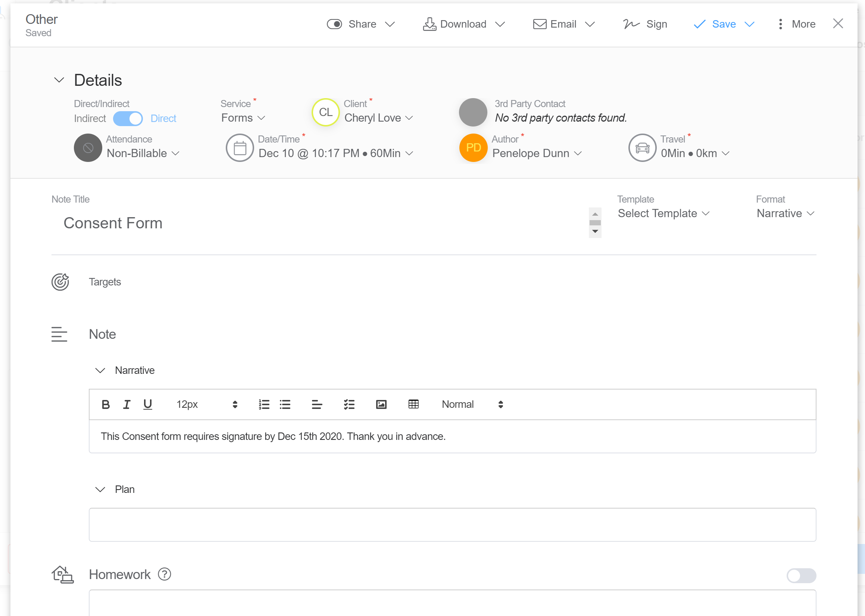Open the Select Template dropdown
Viewport: 865px width, 616px height.
pyautogui.click(x=663, y=213)
